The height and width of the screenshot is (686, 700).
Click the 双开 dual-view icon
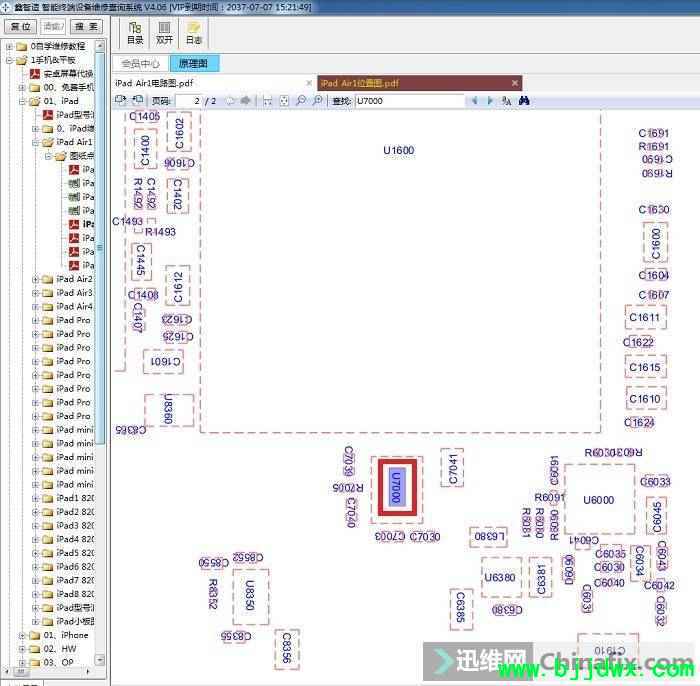pos(164,33)
